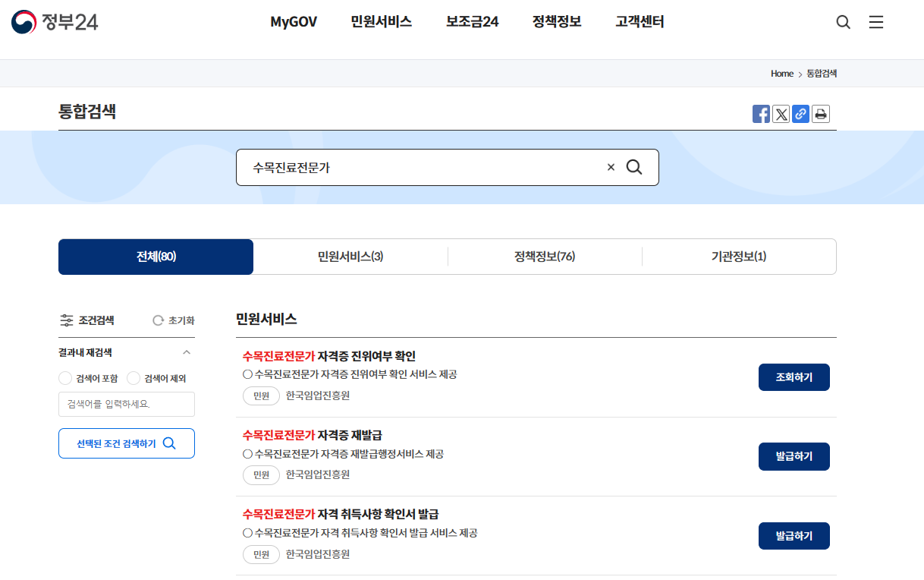Click 조회하기 button
924x580 pixels.
794,377
